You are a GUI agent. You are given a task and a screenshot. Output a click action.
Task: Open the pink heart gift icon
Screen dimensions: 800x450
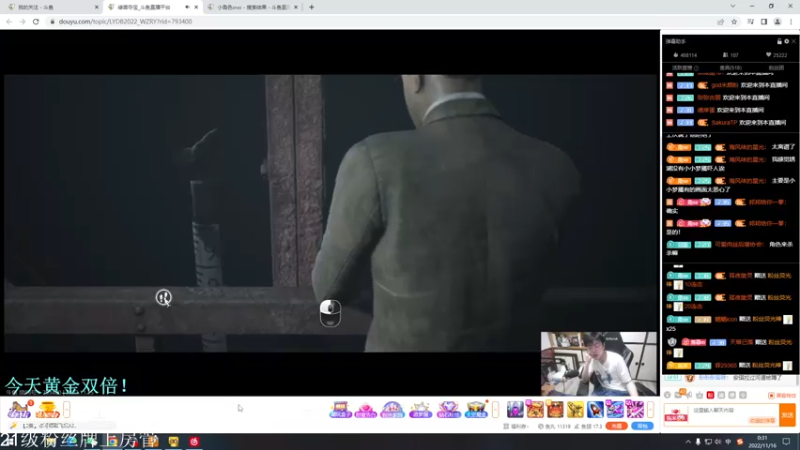click(365, 409)
